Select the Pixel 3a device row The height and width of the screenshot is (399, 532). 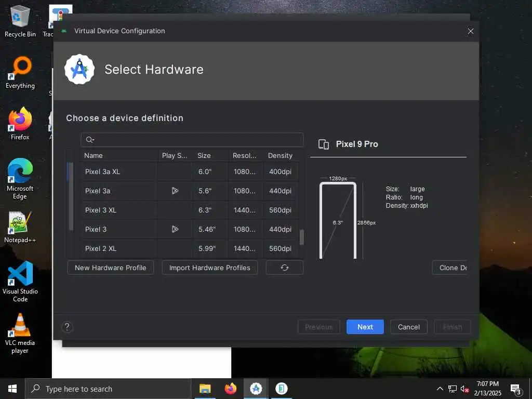[190, 191]
